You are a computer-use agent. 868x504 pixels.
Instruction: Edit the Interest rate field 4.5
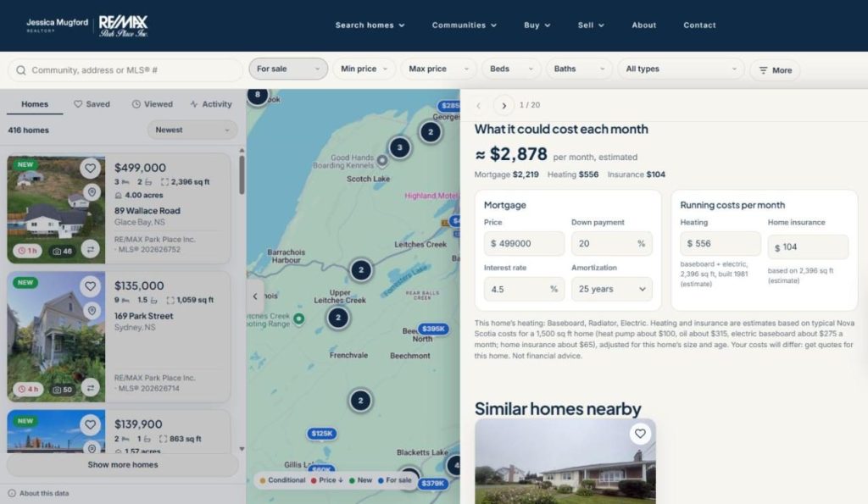point(524,289)
